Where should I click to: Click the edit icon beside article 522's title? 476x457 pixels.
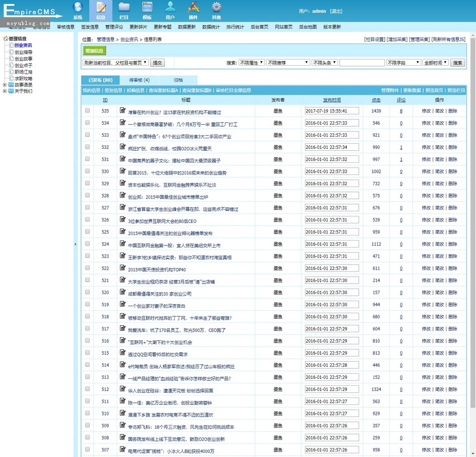coord(123,268)
